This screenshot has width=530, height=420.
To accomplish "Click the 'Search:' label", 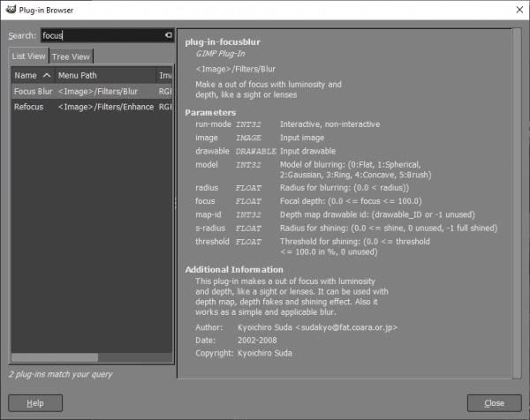I will pyautogui.click(x=22, y=35).
